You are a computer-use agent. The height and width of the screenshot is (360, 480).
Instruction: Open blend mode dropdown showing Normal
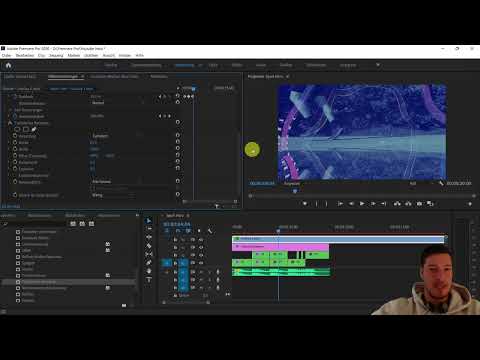coord(117,103)
